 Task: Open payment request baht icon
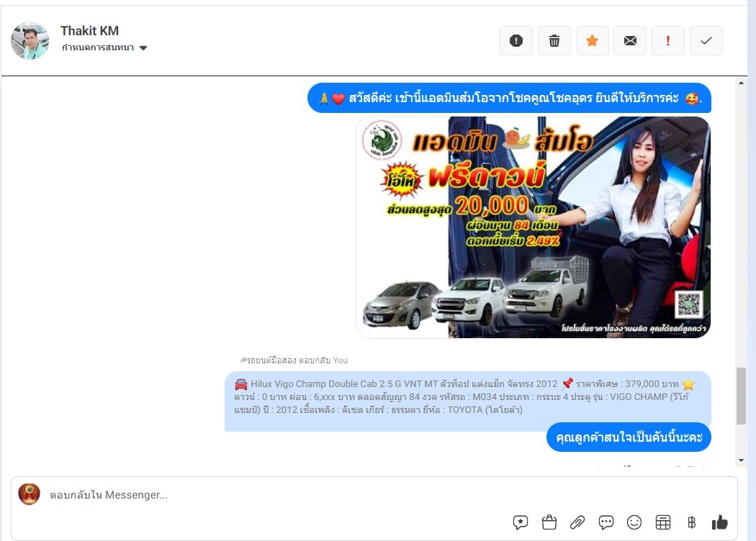pos(691,522)
